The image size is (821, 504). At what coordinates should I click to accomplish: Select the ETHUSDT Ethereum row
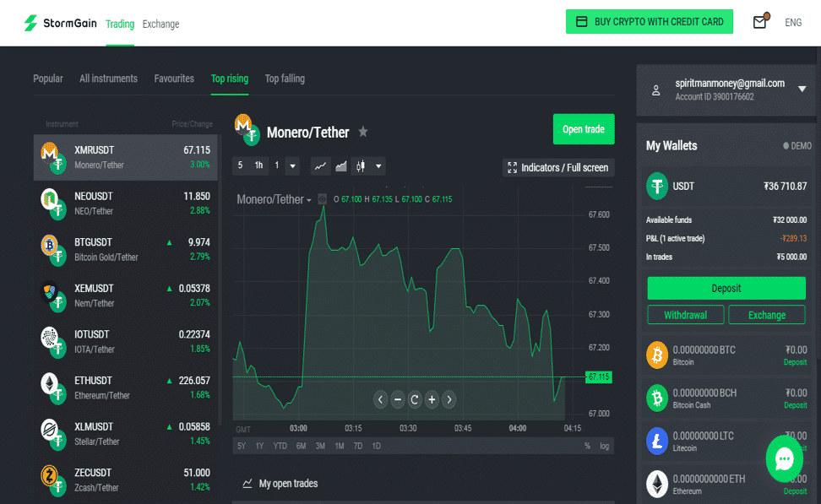tap(126, 387)
